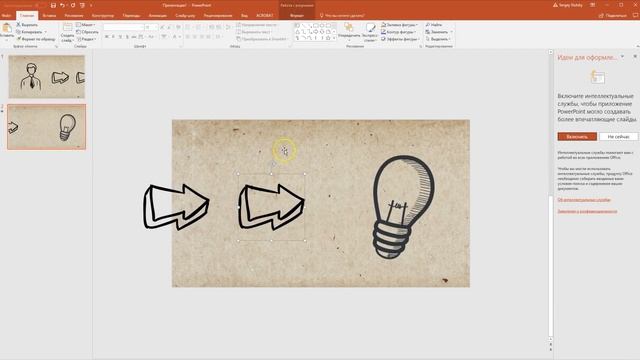This screenshot has height=360, width=640.
Task: Click the Save icon in the title bar
Action: 53,5
